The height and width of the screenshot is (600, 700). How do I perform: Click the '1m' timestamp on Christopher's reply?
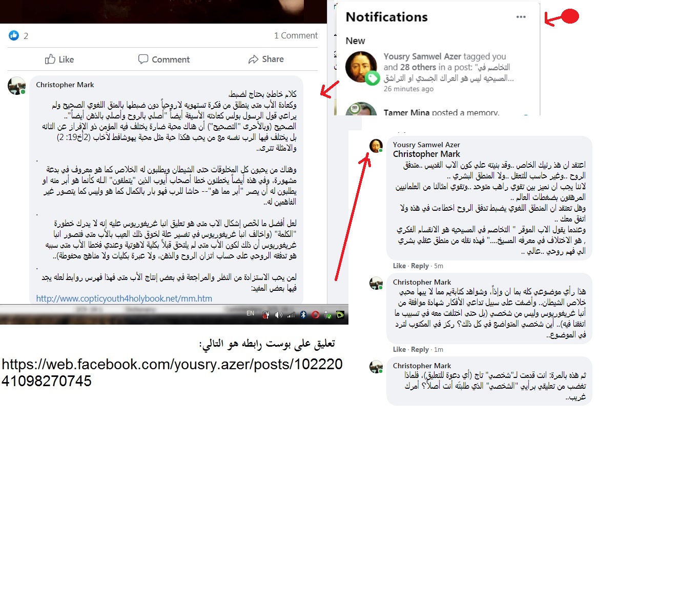tap(439, 349)
